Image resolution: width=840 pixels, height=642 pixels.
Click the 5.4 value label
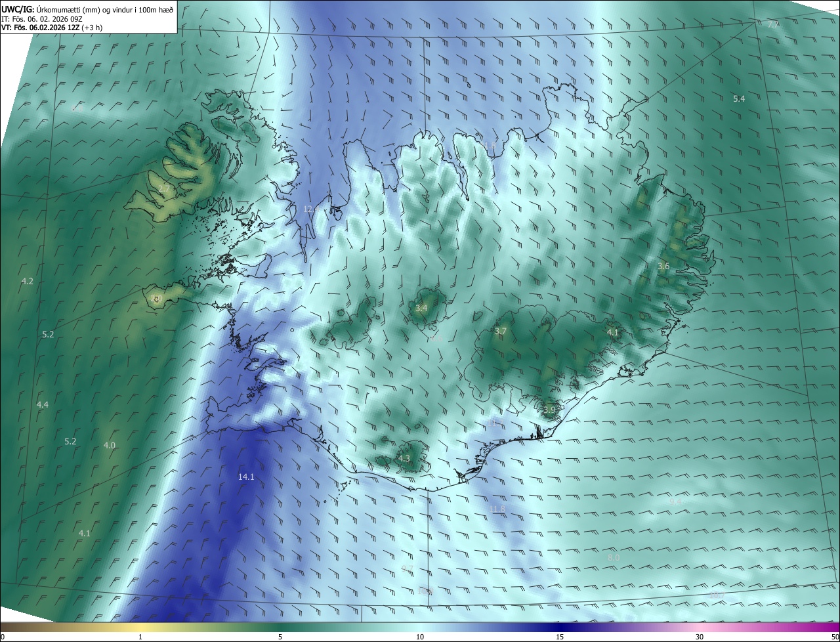(739, 98)
